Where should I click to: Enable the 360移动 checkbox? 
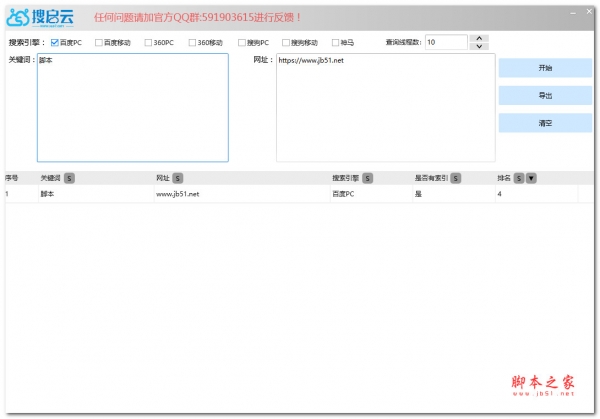click(192, 42)
